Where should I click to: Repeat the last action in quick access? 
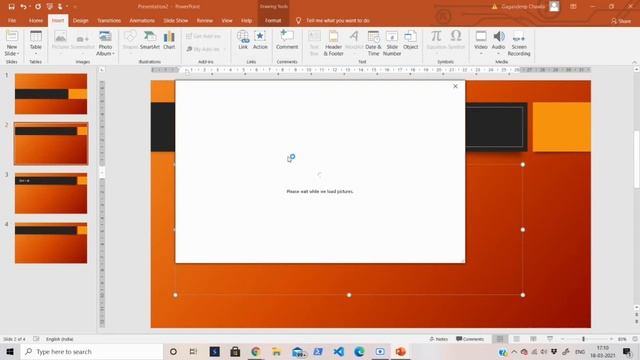coord(38,7)
